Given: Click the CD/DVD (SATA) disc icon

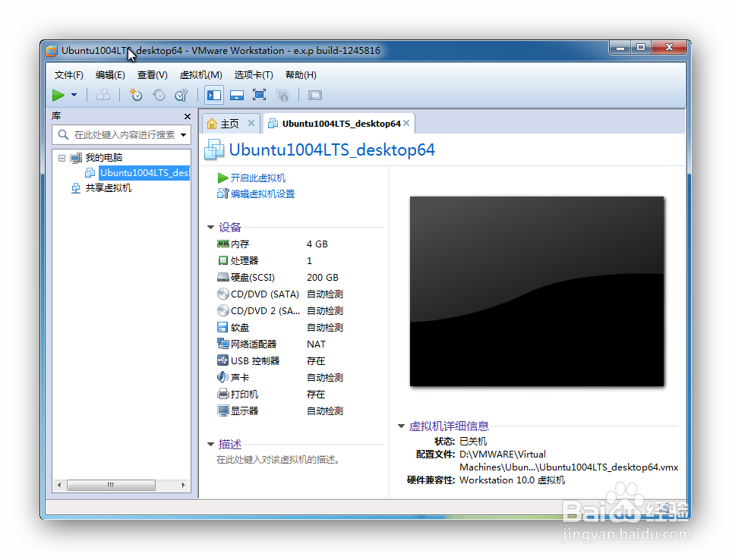Looking at the screenshot, I should pos(223,294).
